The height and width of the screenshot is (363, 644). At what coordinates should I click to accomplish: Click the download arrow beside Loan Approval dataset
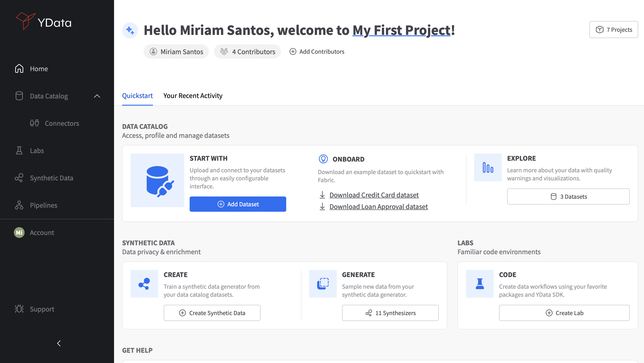click(322, 206)
